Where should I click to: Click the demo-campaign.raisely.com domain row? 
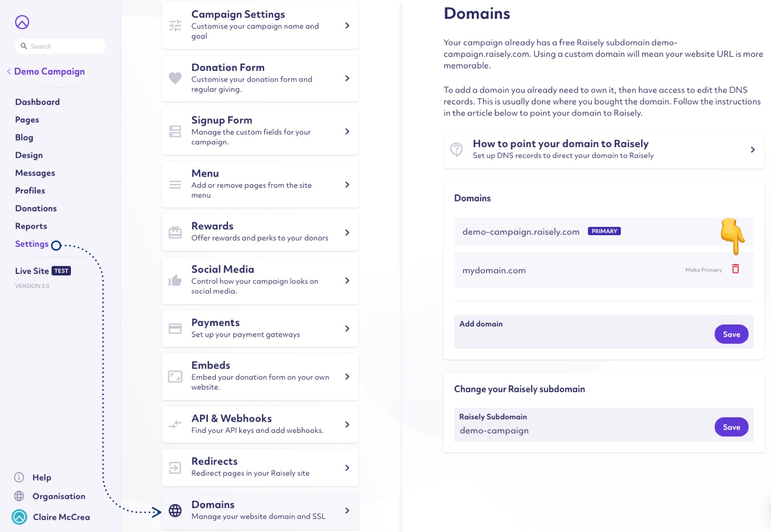(x=604, y=231)
